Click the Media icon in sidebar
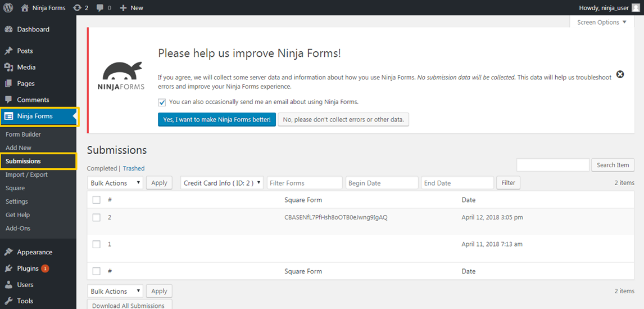This screenshot has width=644, height=309. (8, 67)
